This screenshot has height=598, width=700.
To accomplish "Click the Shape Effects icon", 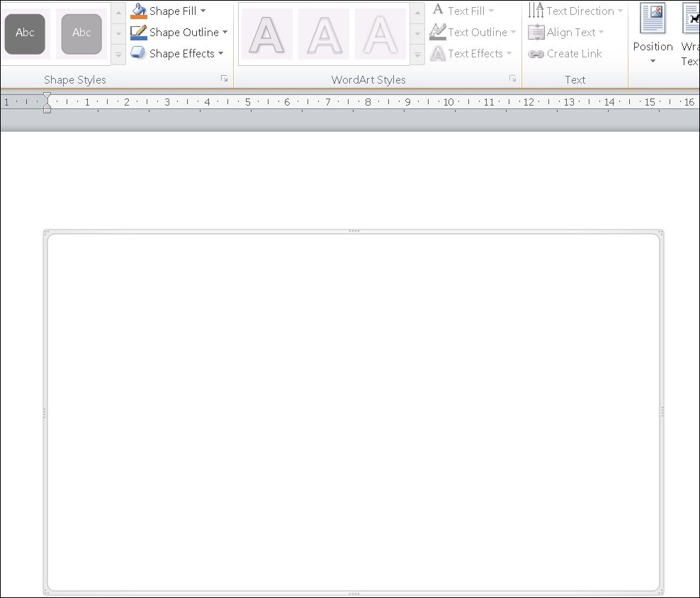I will click(x=138, y=53).
